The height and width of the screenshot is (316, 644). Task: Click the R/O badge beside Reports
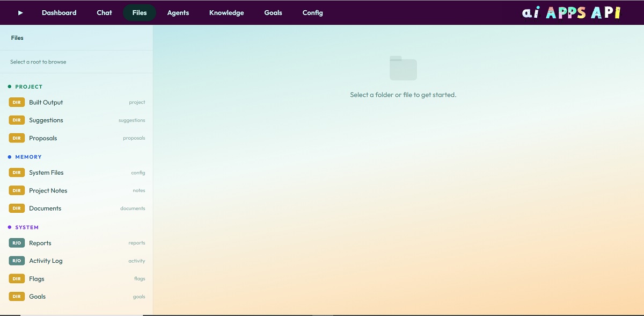[17, 243]
